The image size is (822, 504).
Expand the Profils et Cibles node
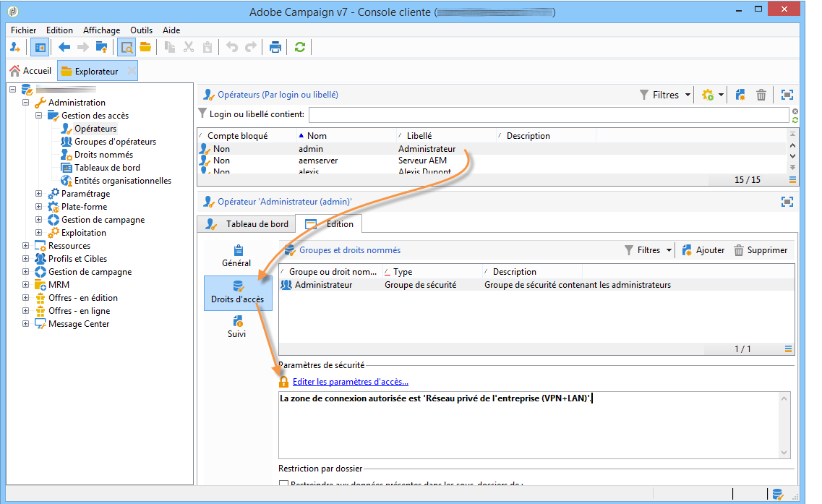pos(26,259)
